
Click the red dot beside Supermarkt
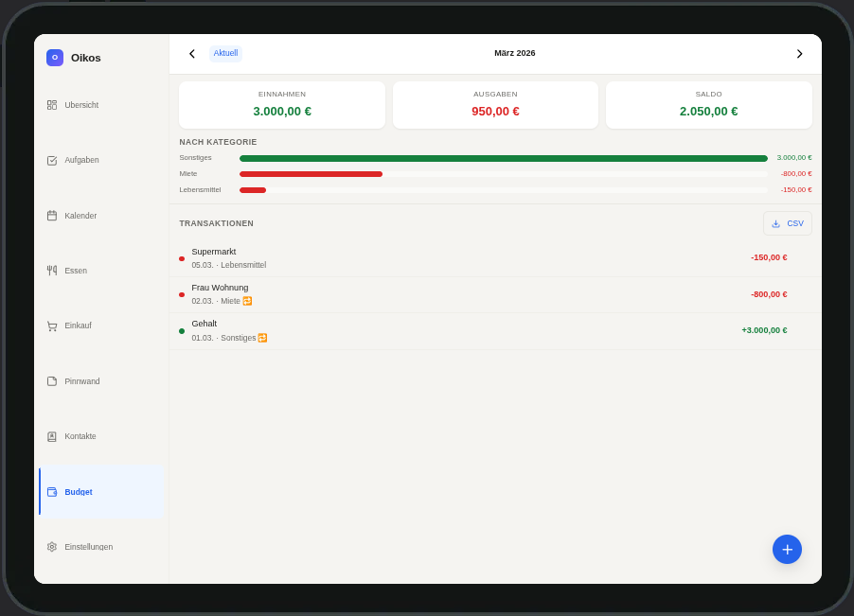pyautogui.click(x=182, y=259)
